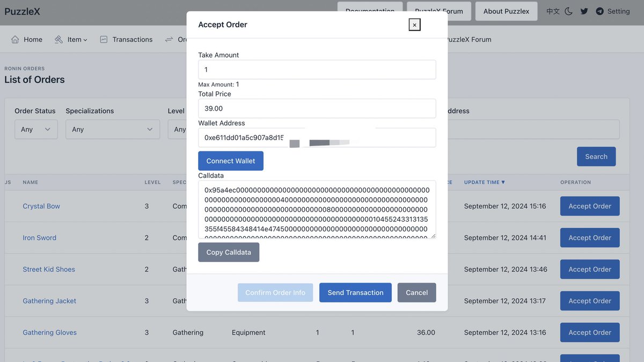
Task: Toggle dark mode with the moon icon
Action: pyautogui.click(x=569, y=11)
